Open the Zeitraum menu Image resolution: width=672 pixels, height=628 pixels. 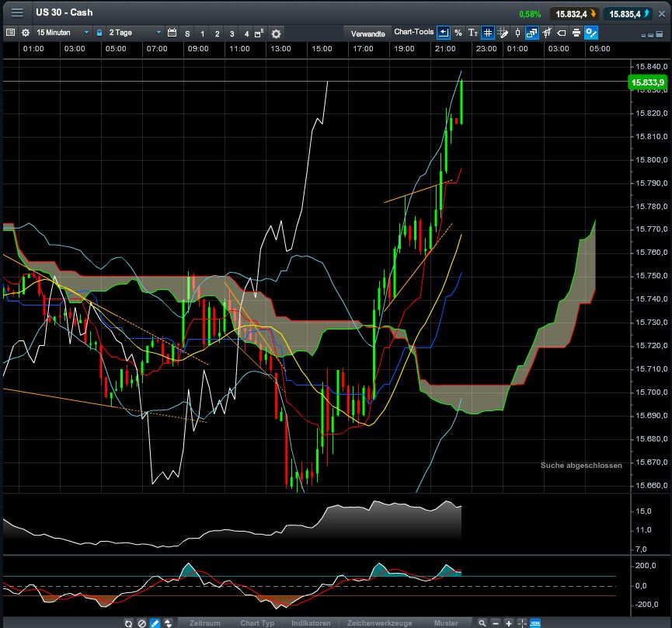tap(205, 623)
